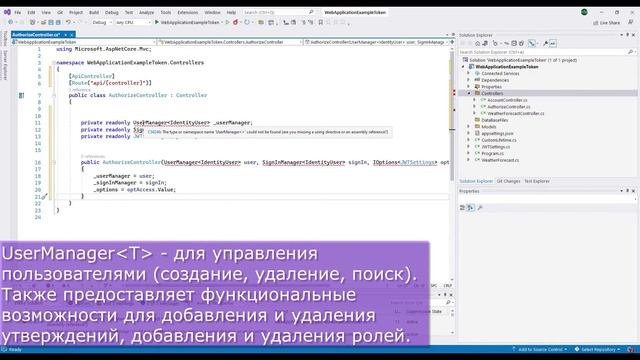
Task: Expand the Models folder
Action: 469,127
